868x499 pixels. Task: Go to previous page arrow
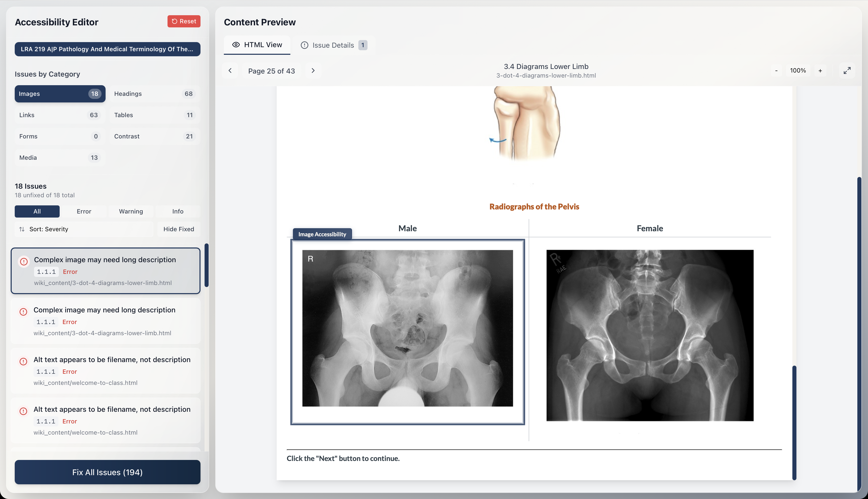230,70
